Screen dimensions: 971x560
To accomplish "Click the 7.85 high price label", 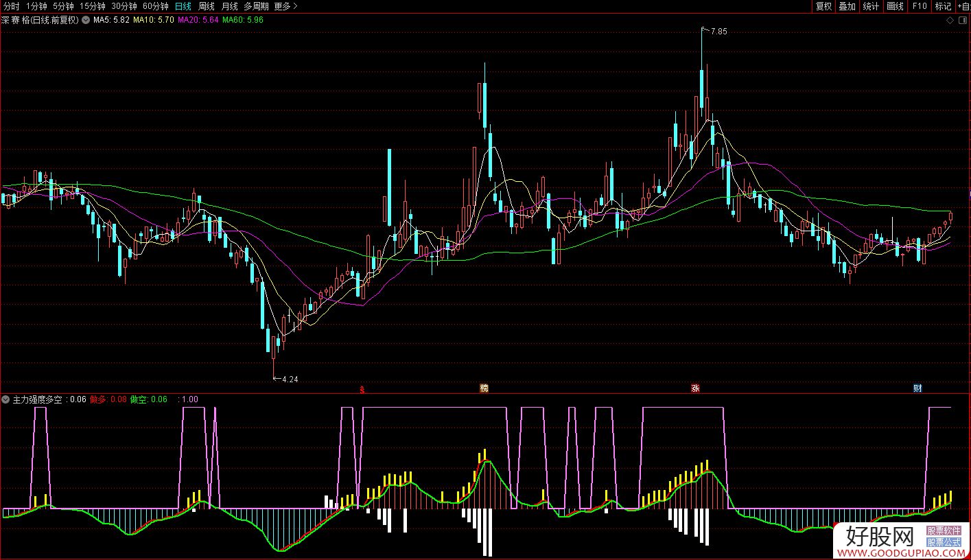I will pos(718,32).
